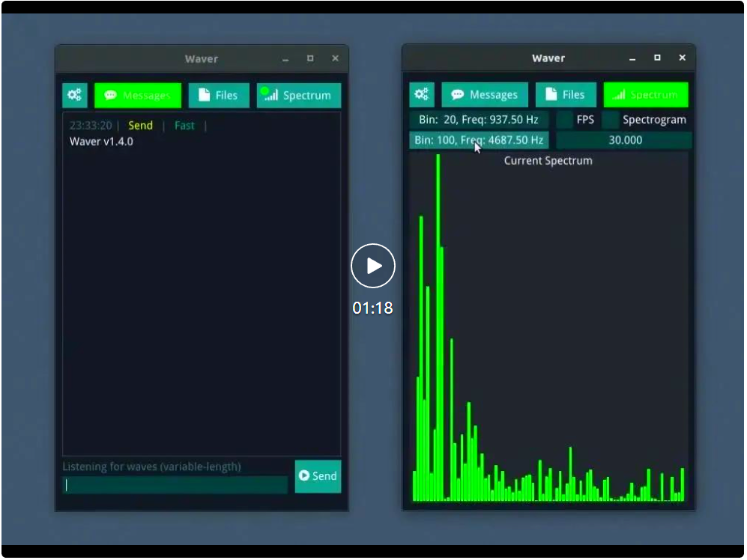Open settings gear in left Waver window

click(x=74, y=95)
